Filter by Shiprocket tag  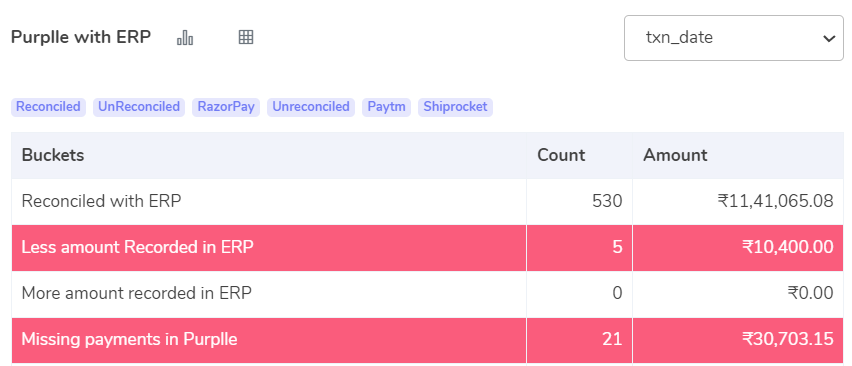(x=455, y=107)
